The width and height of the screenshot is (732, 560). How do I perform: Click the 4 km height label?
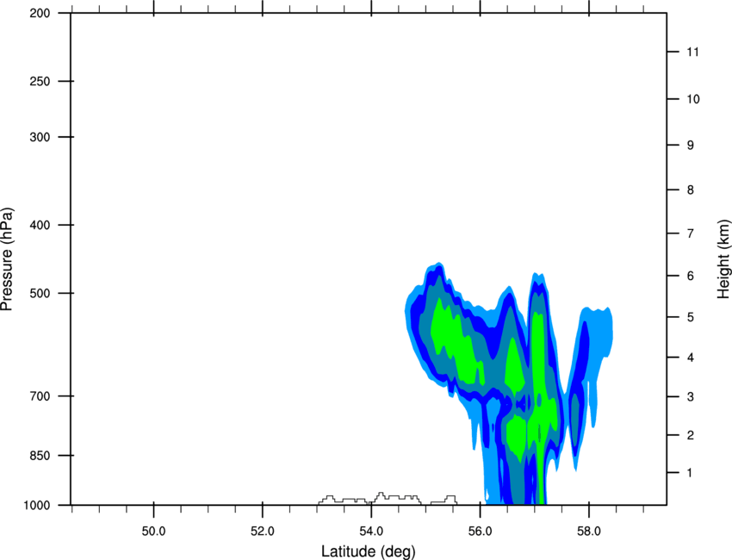[691, 358]
